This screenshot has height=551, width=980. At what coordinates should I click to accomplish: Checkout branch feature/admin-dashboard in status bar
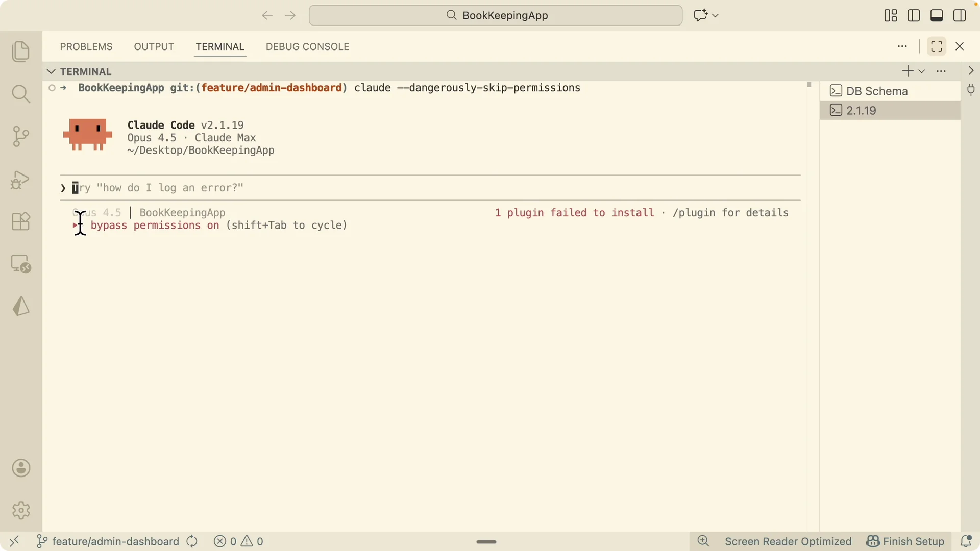tap(108, 541)
